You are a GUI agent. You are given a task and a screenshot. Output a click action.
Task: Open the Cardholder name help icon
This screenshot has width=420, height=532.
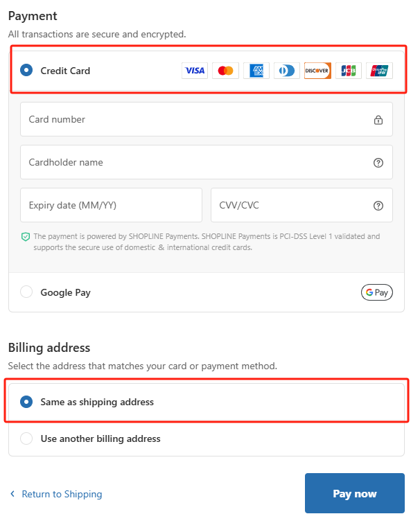(x=378, y=163)
